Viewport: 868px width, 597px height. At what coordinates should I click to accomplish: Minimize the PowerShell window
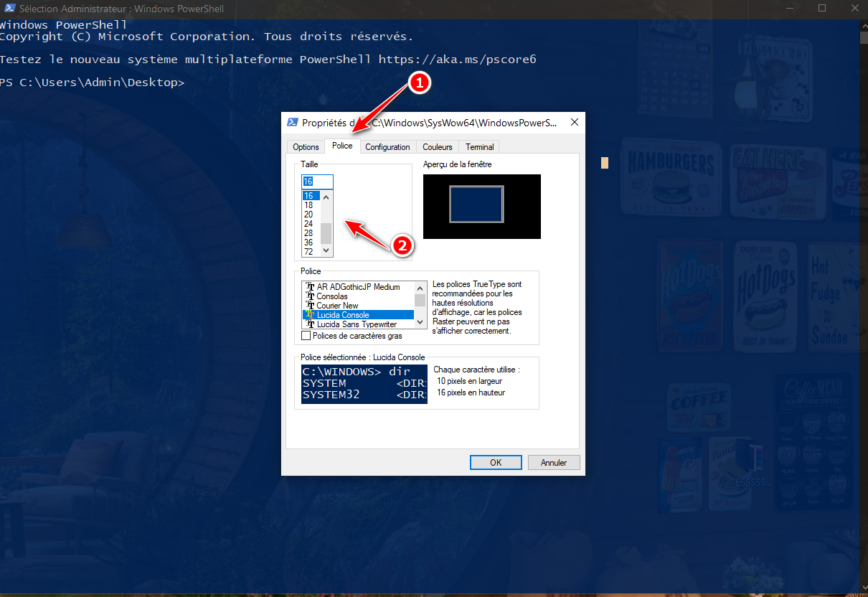click(789, 9)
